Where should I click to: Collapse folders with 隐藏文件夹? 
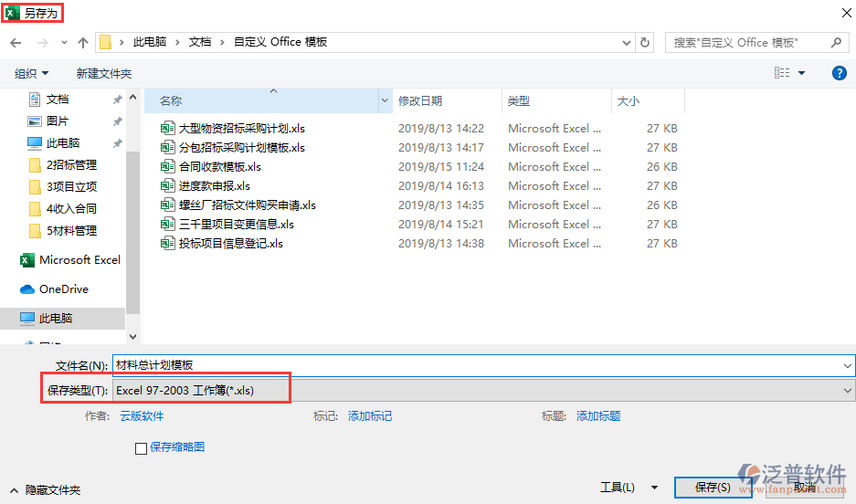click(46, 490)
